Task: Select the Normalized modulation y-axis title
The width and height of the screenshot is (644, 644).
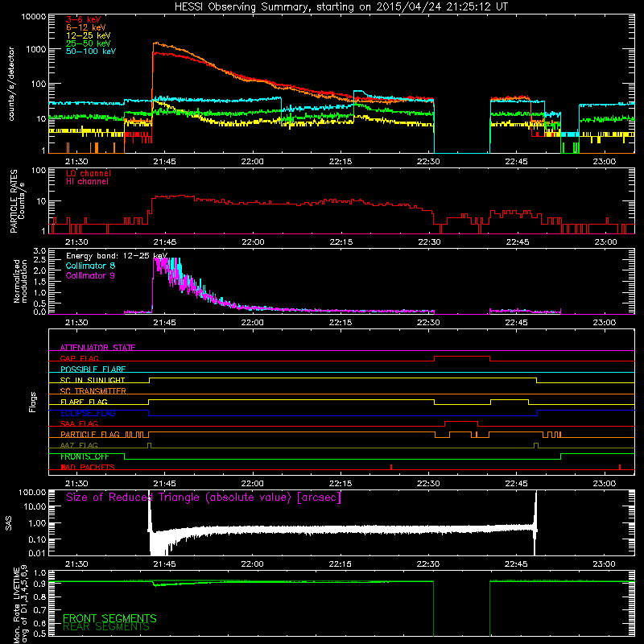Action: click(20, 281)
